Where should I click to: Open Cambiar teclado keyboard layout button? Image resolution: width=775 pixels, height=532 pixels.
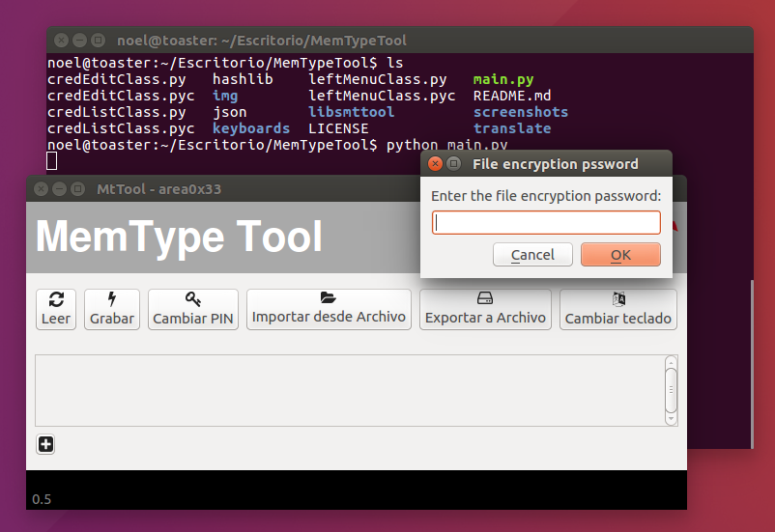pyautogui.click(x=617, y=309)
